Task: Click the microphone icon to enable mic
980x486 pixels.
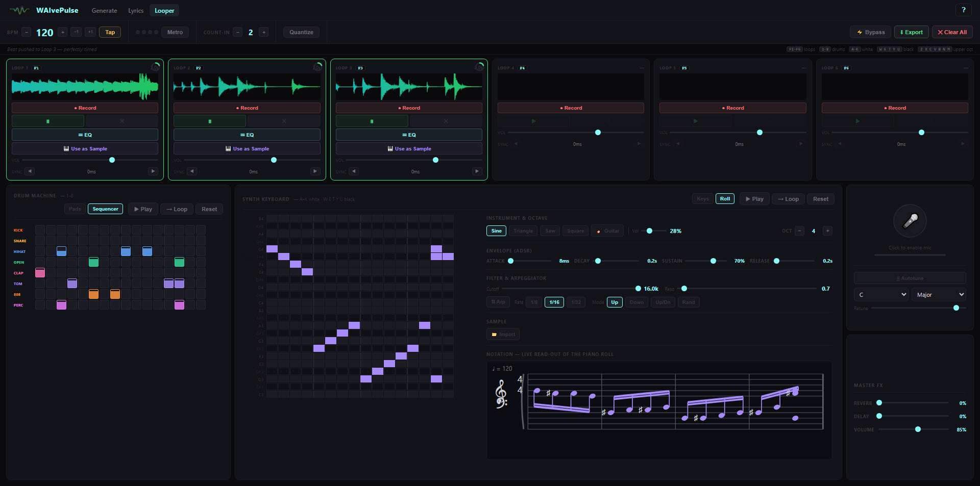Action: (x=910, y=221)
